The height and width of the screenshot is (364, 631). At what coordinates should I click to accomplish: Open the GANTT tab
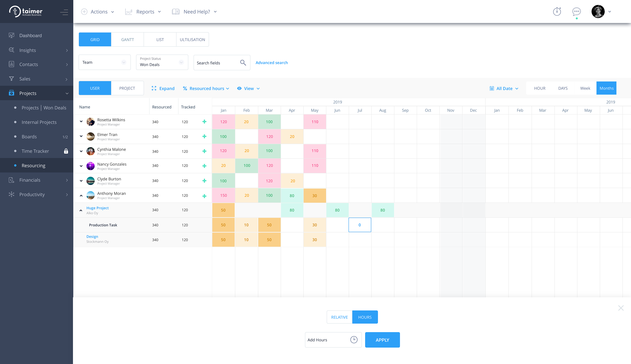click(128, 39)
